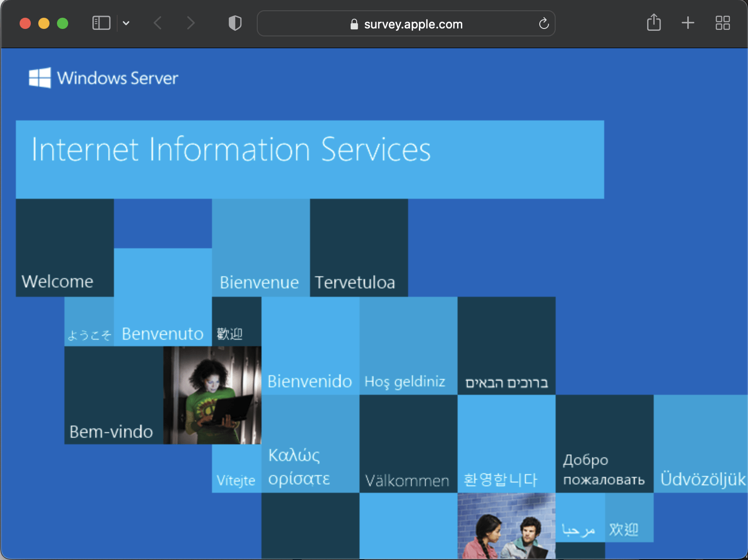Reload the current page

coord(543,23)
